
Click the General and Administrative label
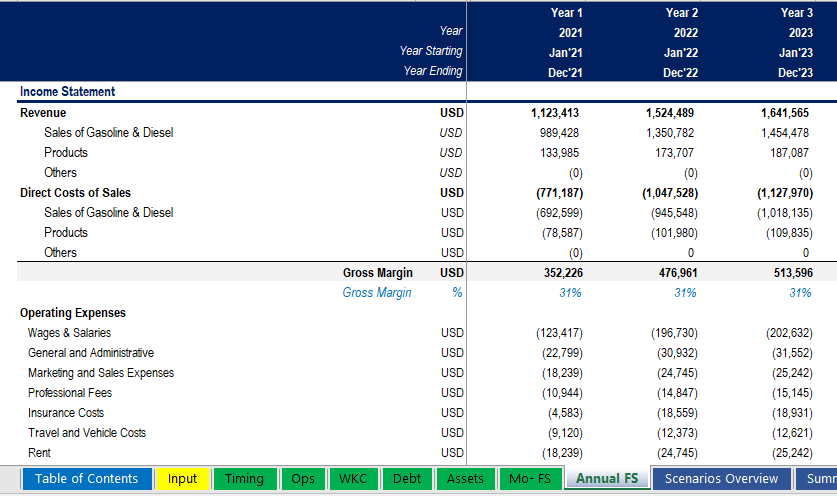click(91, 353)
